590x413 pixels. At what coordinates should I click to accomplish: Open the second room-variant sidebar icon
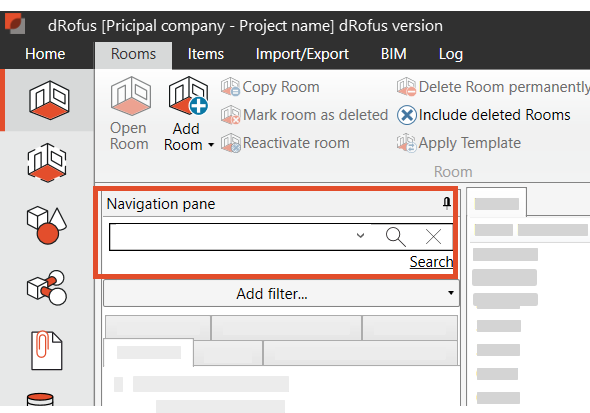tap(47, 162)
